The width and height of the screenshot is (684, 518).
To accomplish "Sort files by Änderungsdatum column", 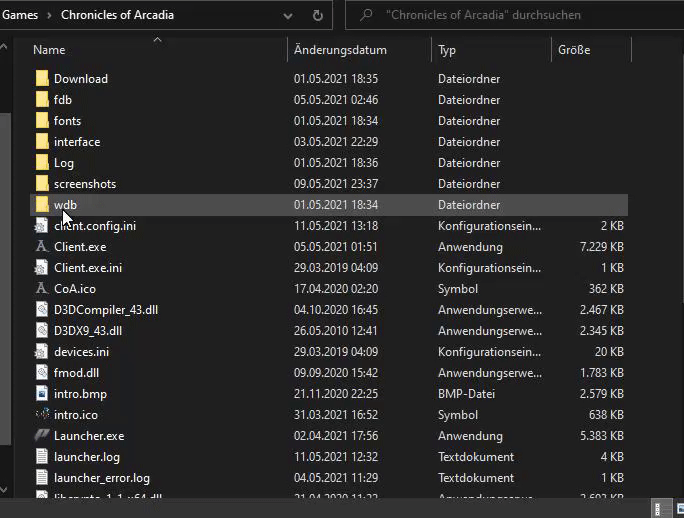I will click(x=340, y=50).
